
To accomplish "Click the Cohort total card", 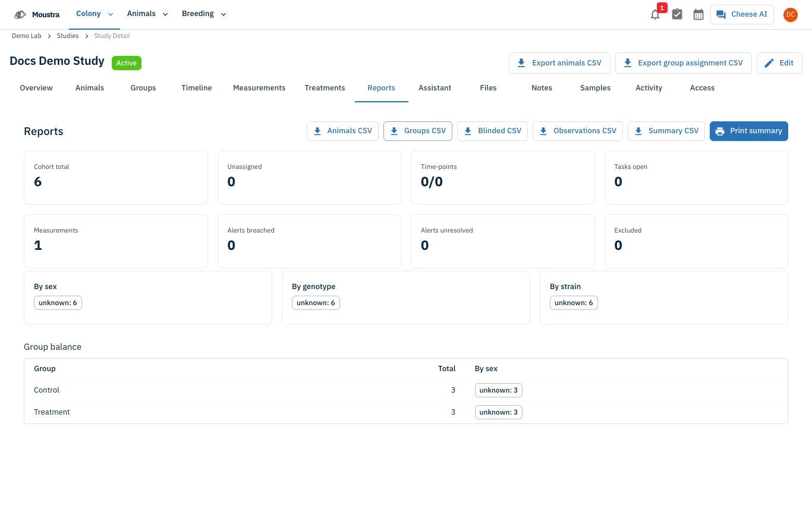I will (116, 177).
